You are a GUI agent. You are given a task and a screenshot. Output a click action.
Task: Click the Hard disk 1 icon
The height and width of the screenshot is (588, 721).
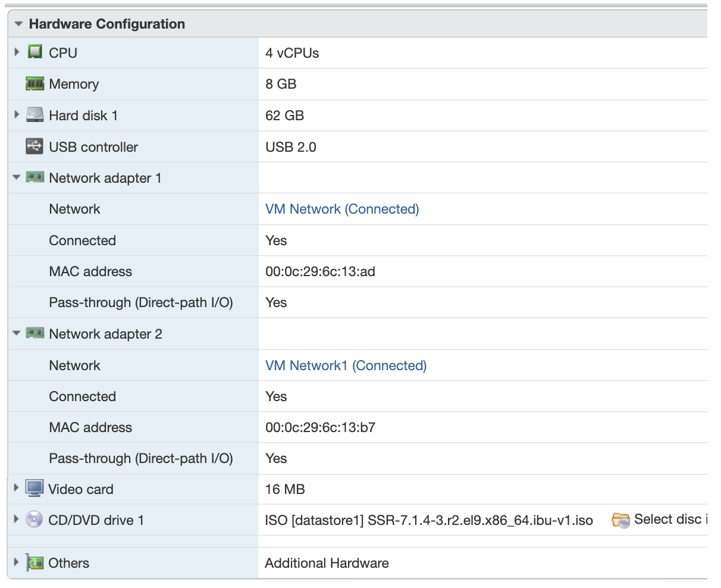click(x=35, y=115)
